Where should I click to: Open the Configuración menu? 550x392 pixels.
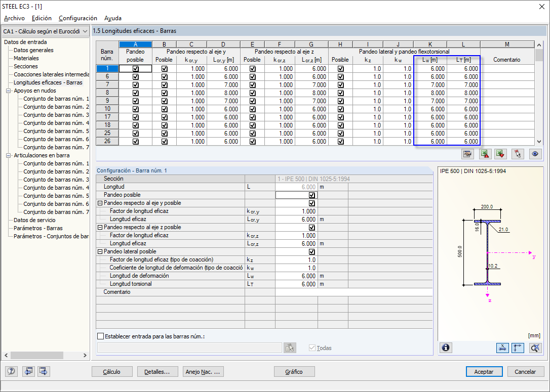click(x=77, y=18)
